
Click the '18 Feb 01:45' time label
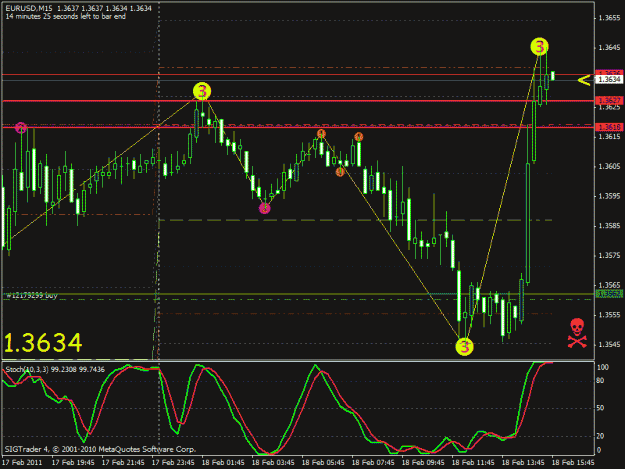pyautogui.click(x=223, y=463)
